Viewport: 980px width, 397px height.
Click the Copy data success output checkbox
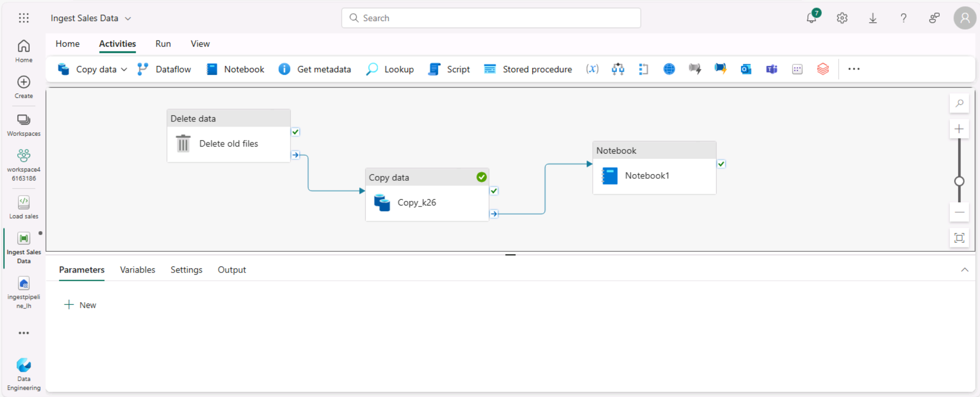494,191
